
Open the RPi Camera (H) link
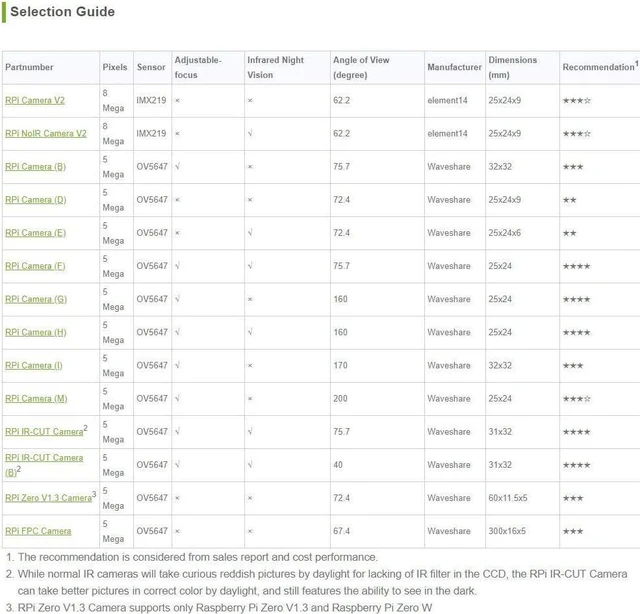(x=36, y=332)
